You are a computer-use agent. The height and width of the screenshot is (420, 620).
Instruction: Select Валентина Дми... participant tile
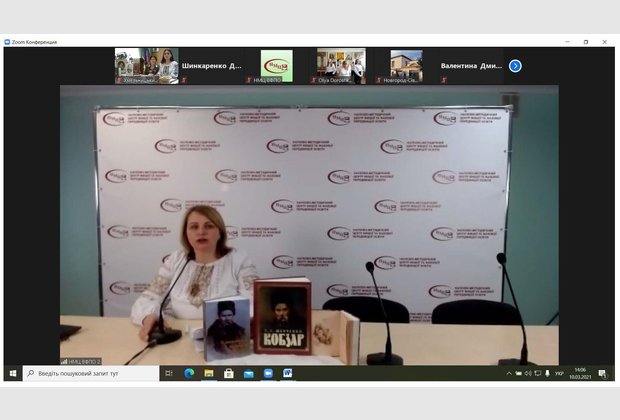tap(471, 66)
